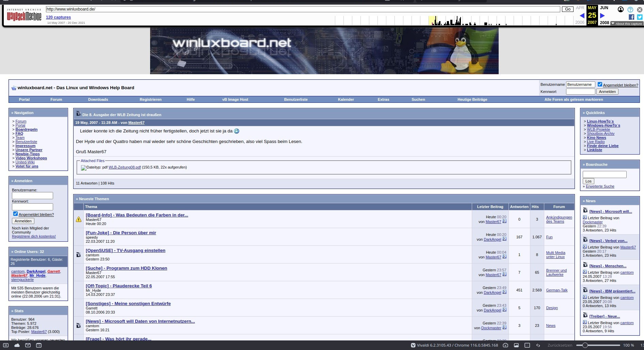The height and width of the screenshot is (350, 644).
Task: Go to last post icon in Board-Info row
Action: tap(504, 221)
